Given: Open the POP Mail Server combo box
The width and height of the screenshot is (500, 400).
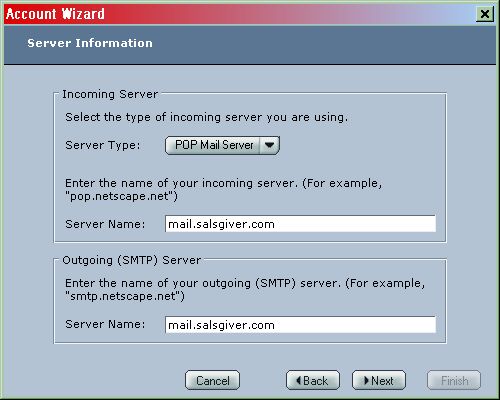Looking at the screenshot, I should [x=222, y=145].
